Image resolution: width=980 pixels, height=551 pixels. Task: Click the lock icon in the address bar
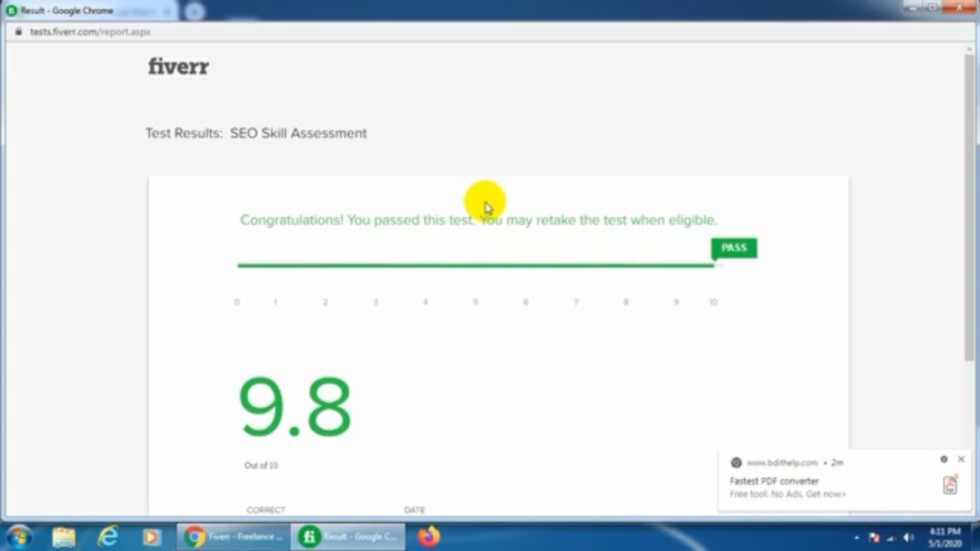18,32
